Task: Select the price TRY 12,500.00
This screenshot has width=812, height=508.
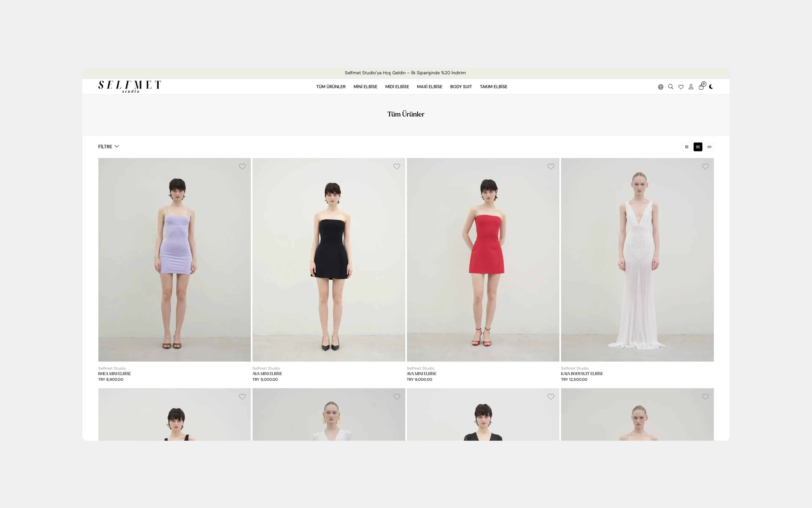Action: point(574,380)
